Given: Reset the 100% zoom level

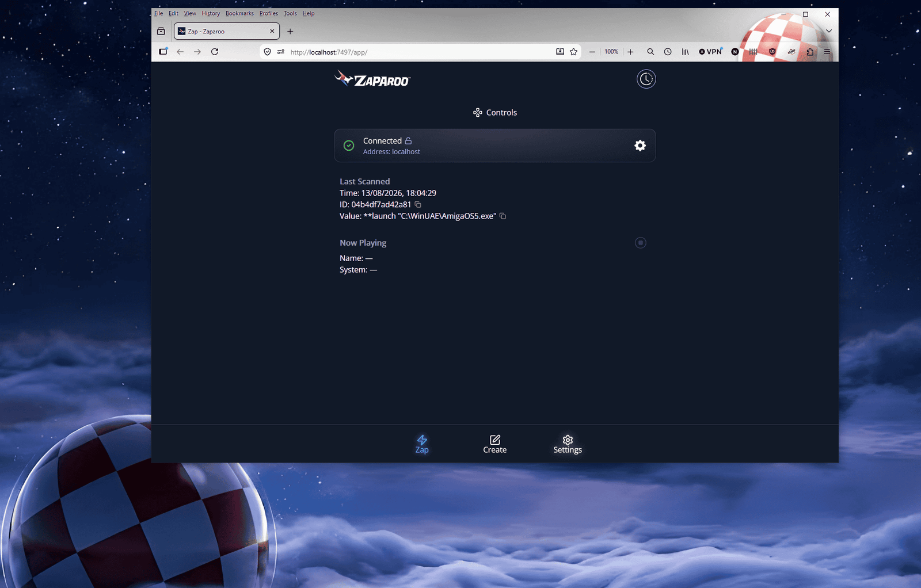Looking at the screenshot, I should 611,52.
